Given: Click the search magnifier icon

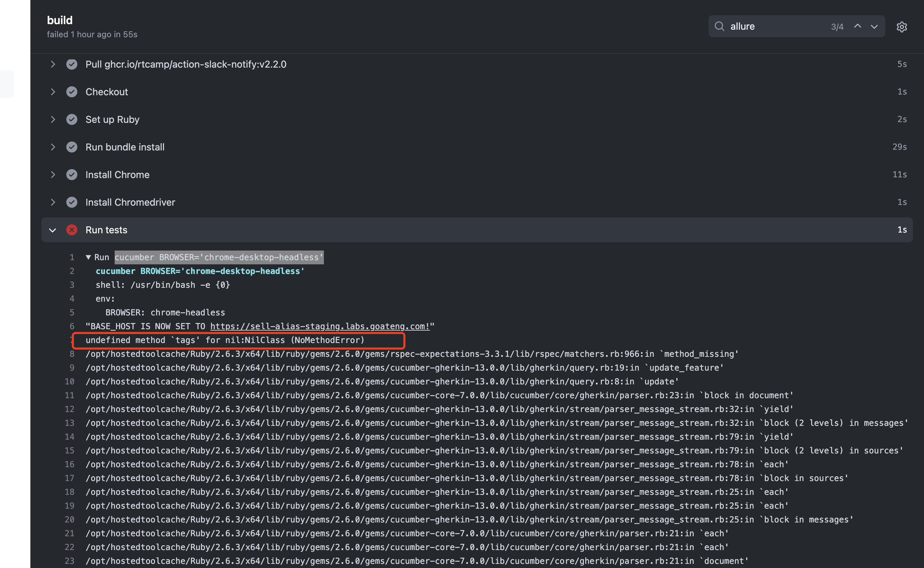Looking at the screenshot, I should (719, 26).
